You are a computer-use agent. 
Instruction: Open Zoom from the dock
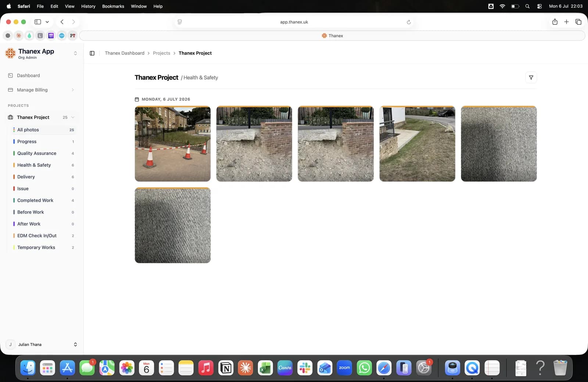(344, 368)
